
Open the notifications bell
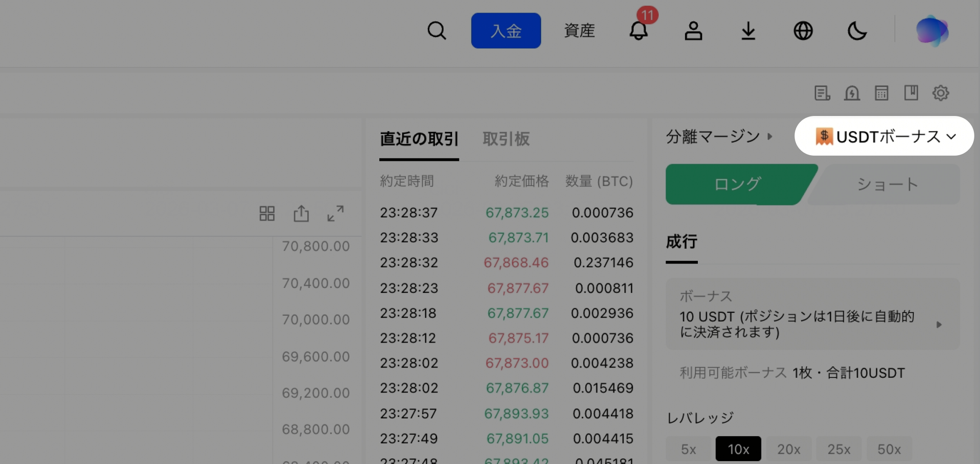click(x=638, y=31)
